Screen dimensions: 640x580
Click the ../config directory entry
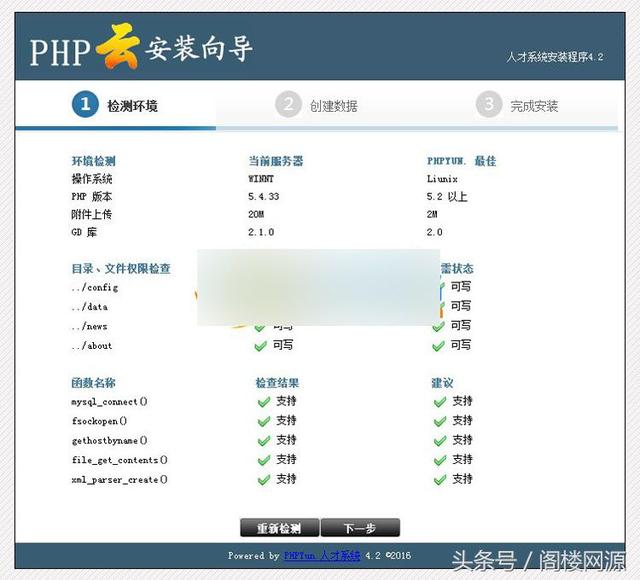pos(95,287)
